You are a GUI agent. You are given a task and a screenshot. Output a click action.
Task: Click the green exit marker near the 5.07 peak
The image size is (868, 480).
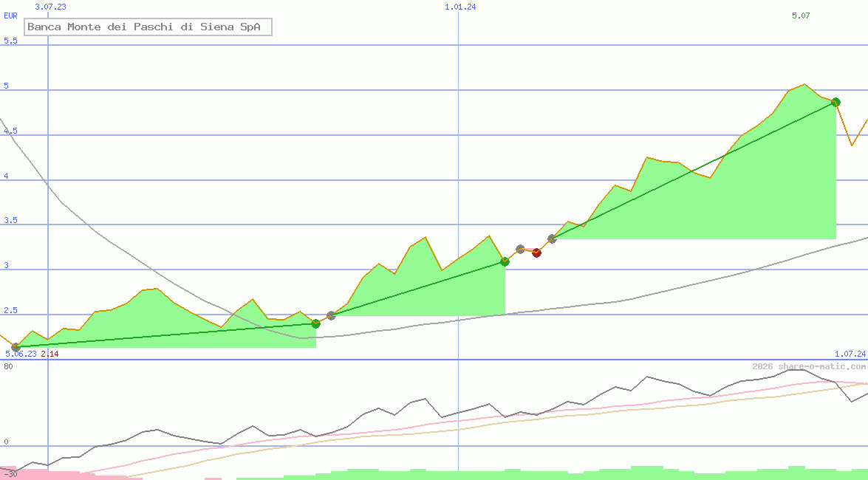coord(836,102)
